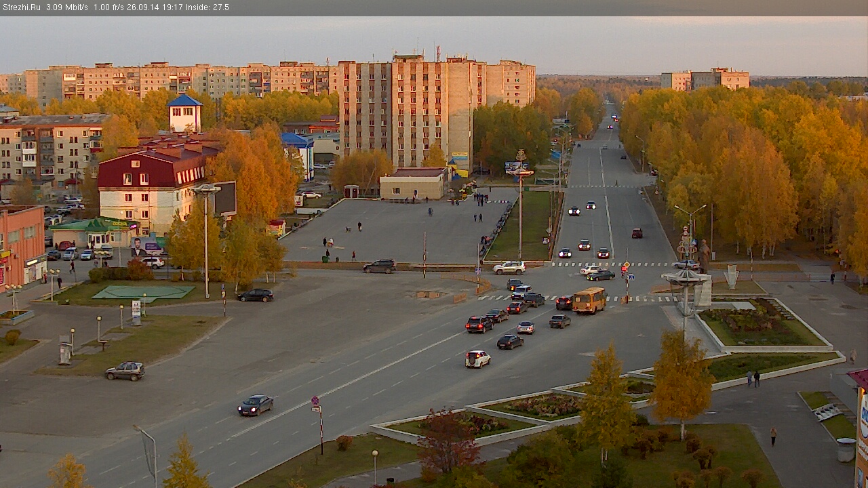Click the Inside: 27.5 temperature reading
The width and height of the screenshot is (868, 488).
pyautogui.click(x=208, y=7)
